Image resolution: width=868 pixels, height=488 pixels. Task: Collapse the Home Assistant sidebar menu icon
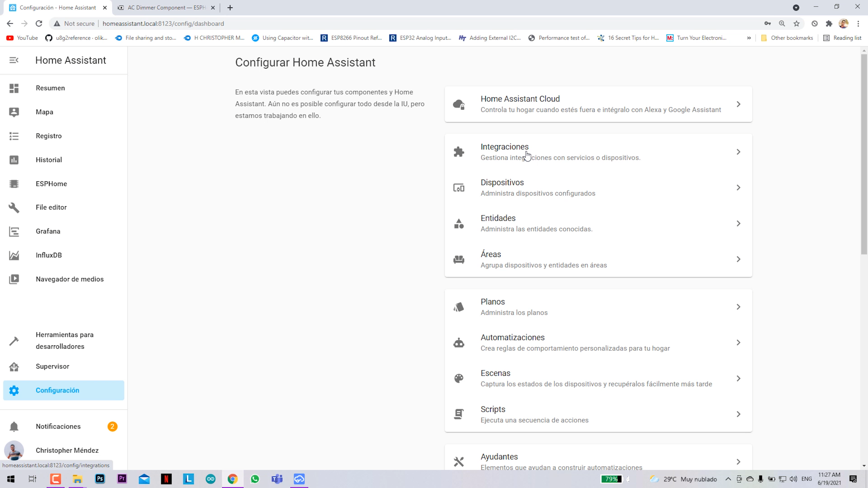point(14,60)
